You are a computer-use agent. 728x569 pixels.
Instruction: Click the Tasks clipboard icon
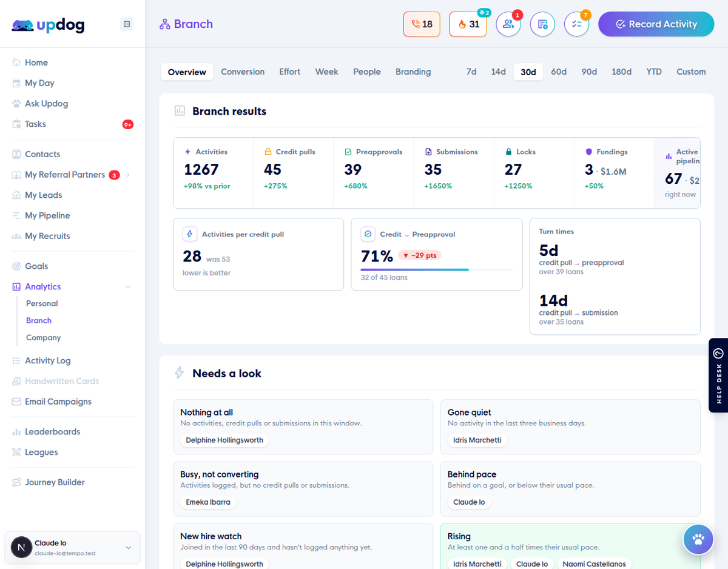(16, 124)
